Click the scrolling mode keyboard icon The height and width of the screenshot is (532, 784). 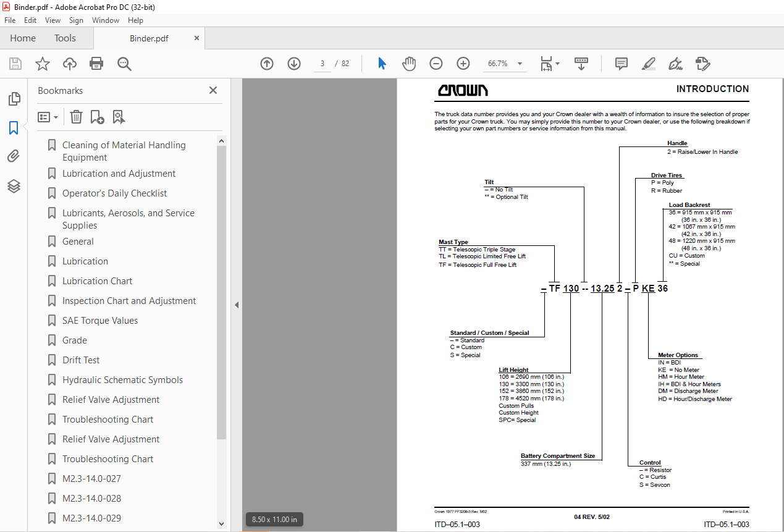pos(581,64)
